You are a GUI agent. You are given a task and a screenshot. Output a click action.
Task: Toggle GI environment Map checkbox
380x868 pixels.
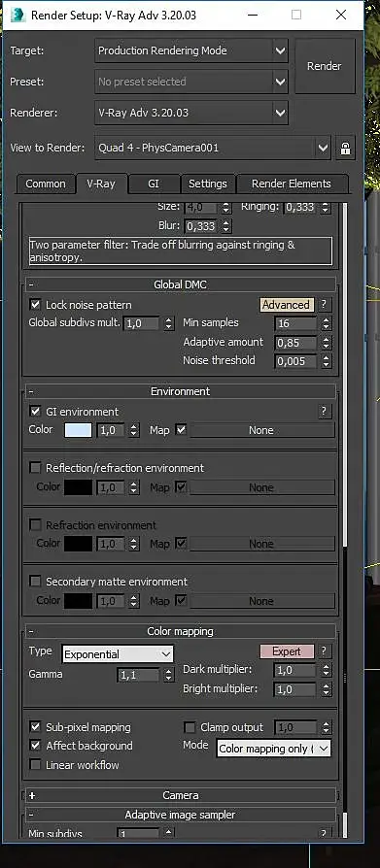coord(181,429)
